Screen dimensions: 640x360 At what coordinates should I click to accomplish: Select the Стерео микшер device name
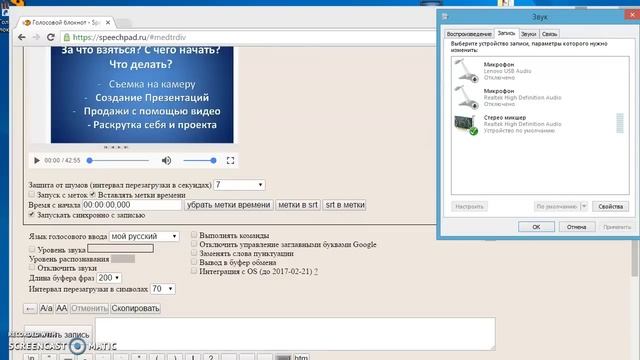pos(504,118)
